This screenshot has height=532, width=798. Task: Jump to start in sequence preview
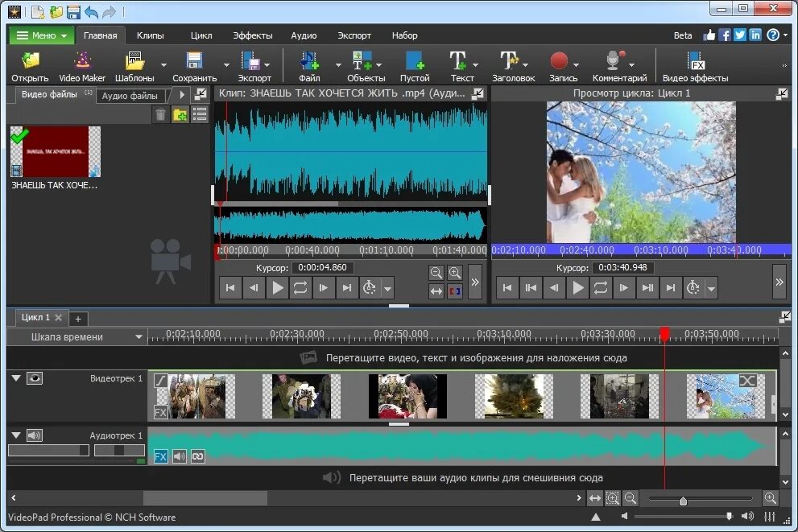pos(507,288)
